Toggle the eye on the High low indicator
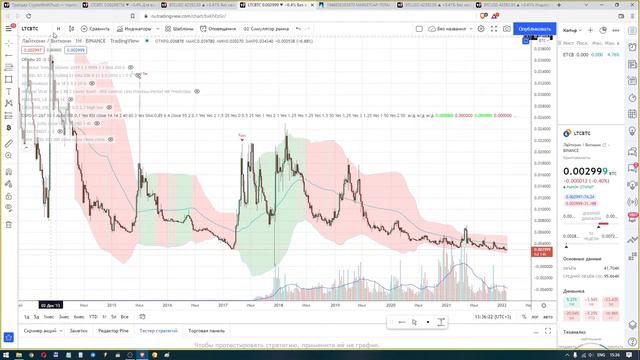The width and height of the screenshot is (640, 360). [x=109, y=107]
